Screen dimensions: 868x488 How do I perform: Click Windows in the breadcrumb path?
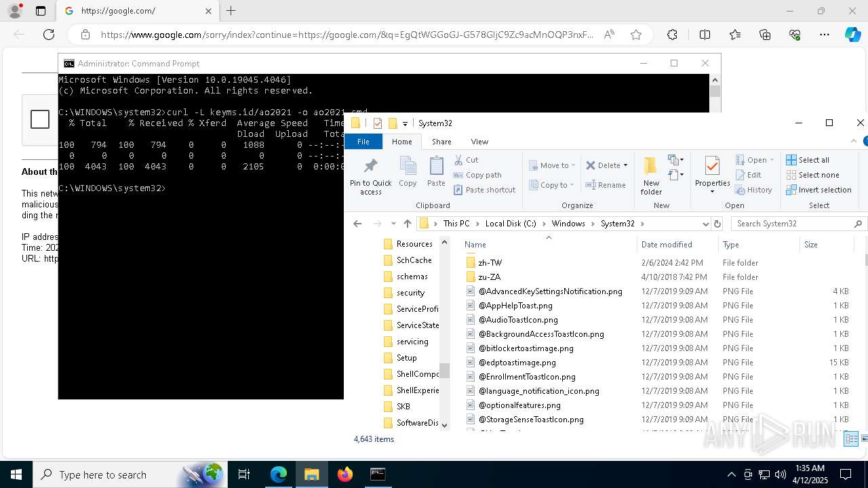tap(568, 224)
